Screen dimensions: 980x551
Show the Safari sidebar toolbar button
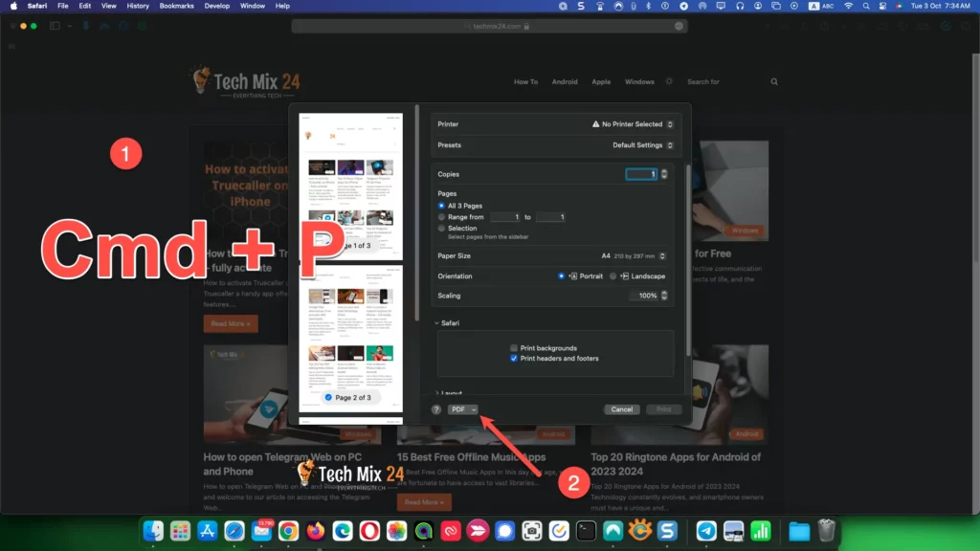(55, 26)
